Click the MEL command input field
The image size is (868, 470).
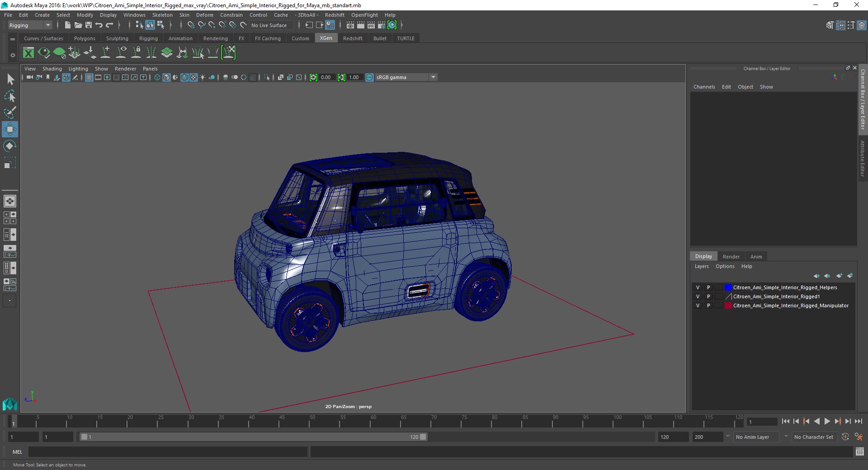[168, 451]
